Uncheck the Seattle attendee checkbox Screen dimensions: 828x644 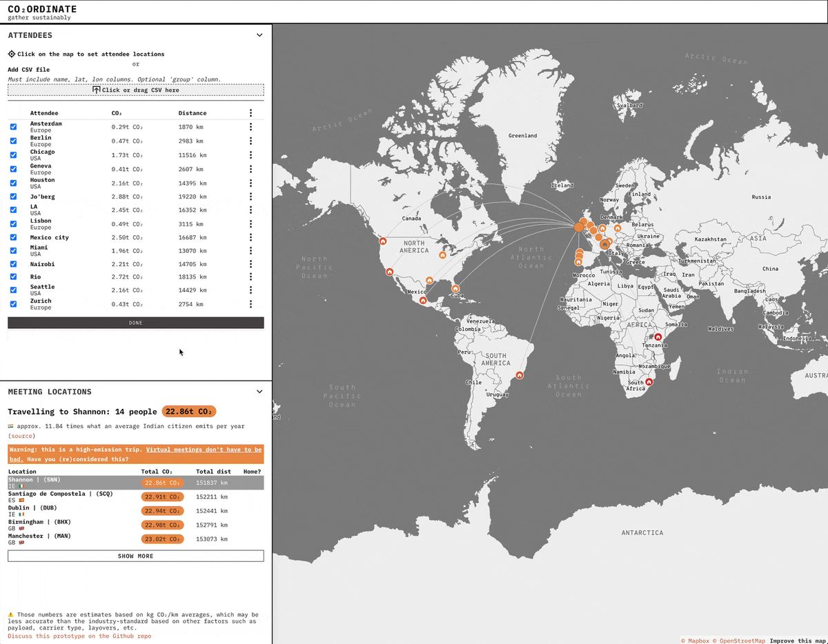(13, 290)
